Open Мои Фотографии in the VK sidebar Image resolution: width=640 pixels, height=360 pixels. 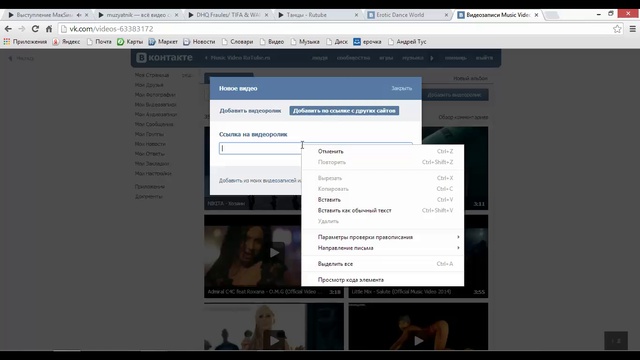[x=155, y=95]
